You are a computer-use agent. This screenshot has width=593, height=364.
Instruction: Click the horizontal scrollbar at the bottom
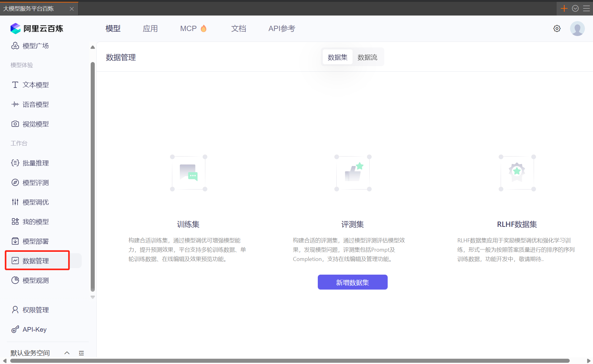[290, 361]
